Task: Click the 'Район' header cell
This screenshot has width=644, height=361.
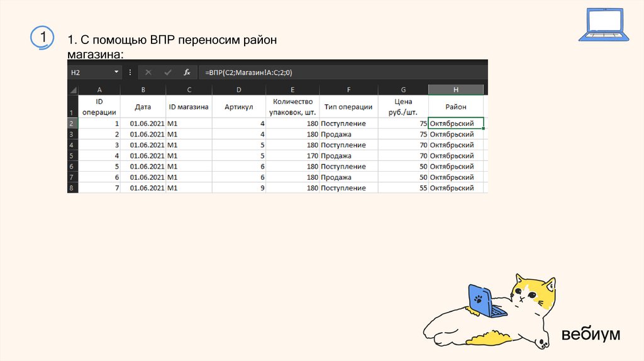Action: [456, 107]
